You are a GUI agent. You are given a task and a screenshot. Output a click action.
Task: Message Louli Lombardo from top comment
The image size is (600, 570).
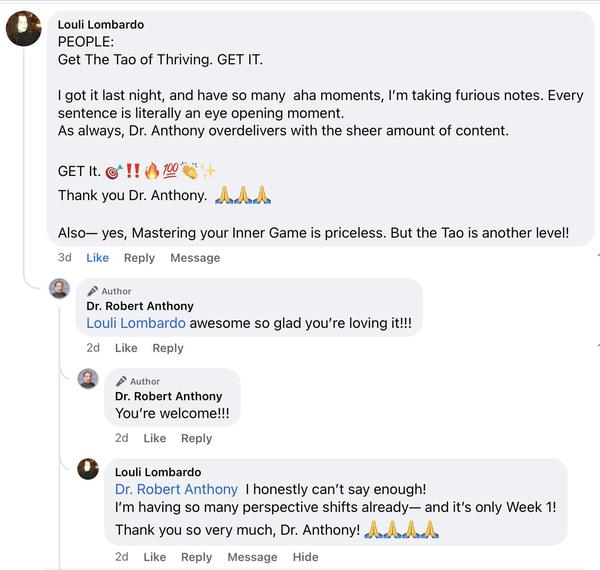(195, 258)
